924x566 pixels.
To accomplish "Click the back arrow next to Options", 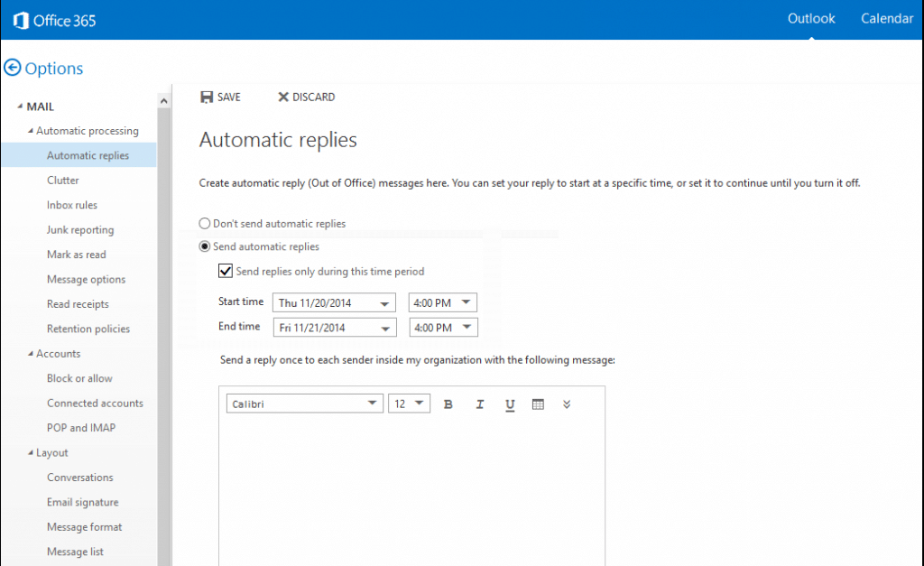I will point(13,68).
